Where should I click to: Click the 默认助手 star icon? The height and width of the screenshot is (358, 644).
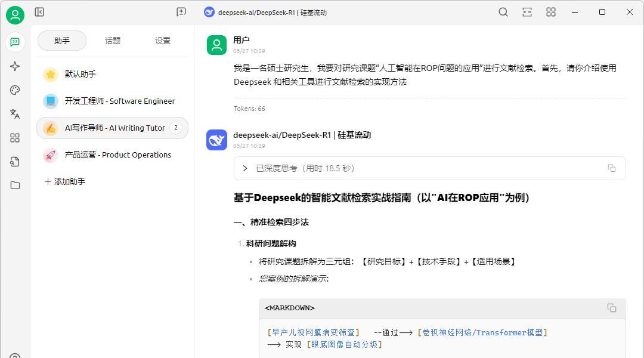(x=51, y=75)
